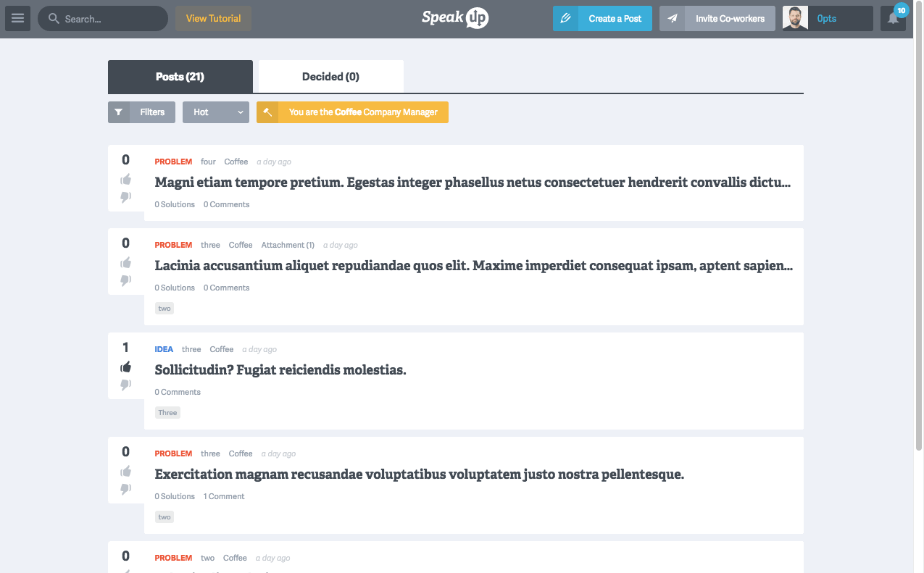This screenshot has width=924, height=573.
Task: Open the notification bell
Action: (893, 18)
